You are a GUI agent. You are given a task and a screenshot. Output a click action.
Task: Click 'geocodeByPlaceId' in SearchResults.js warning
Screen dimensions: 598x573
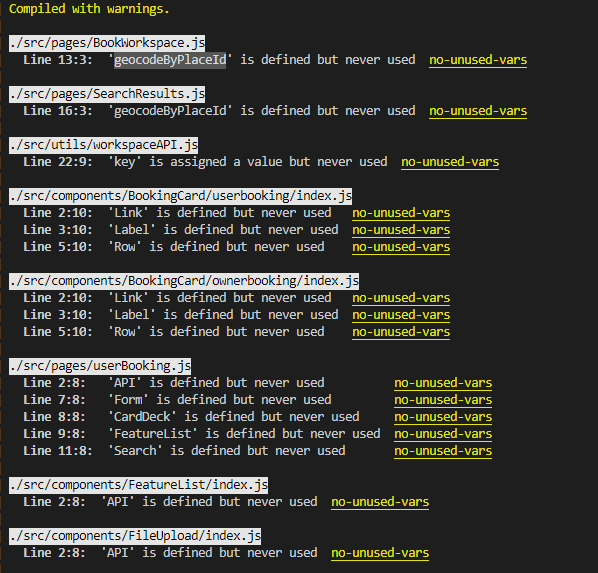coord(170,111)
